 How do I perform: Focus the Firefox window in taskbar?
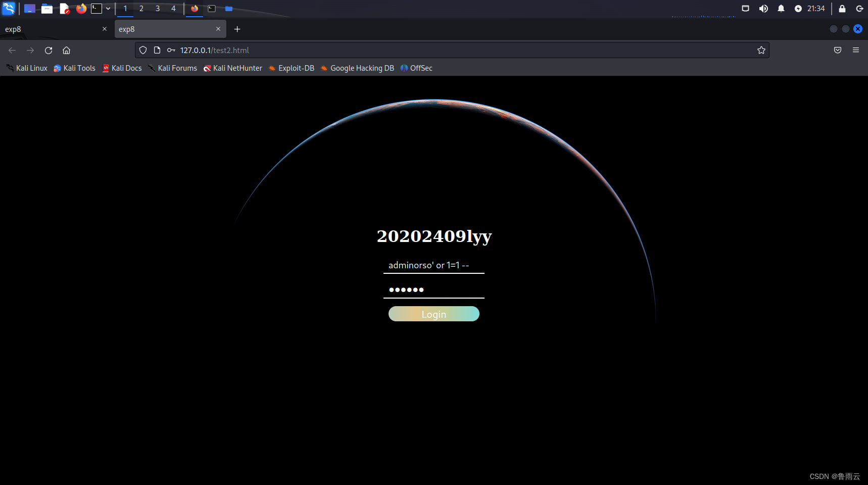(x=195, y=9)
